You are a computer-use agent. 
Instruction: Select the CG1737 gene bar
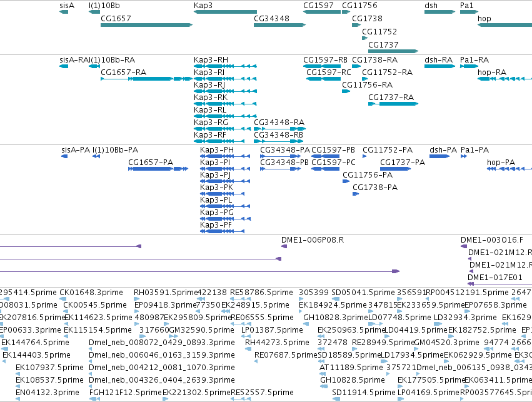point(393,51)
